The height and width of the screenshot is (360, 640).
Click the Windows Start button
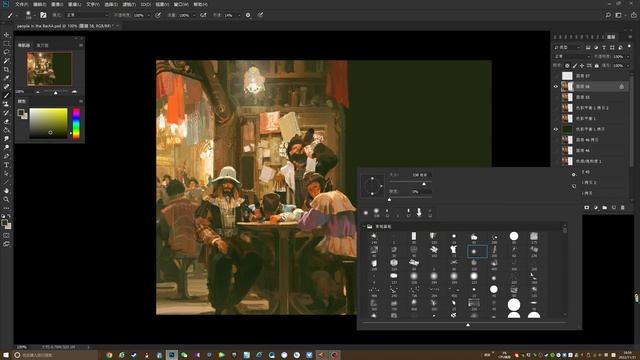6,355
